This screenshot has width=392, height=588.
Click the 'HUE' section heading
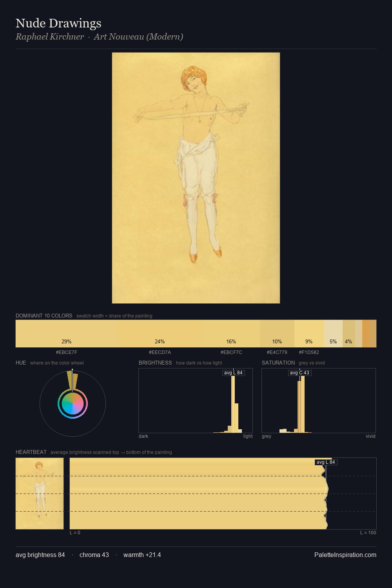21,363
